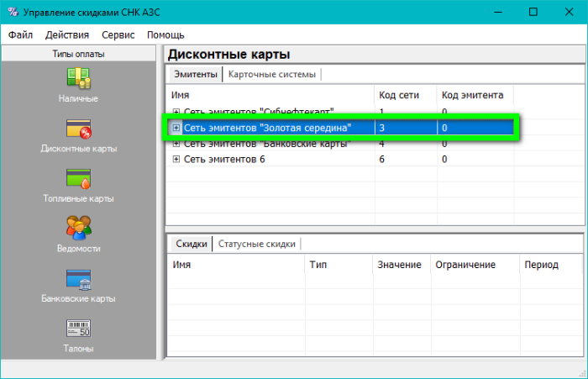Image resolution: width=588 pixels, height=379 pixels.
Task: Switch to the Статусные скидки tab
Action: 256,244
